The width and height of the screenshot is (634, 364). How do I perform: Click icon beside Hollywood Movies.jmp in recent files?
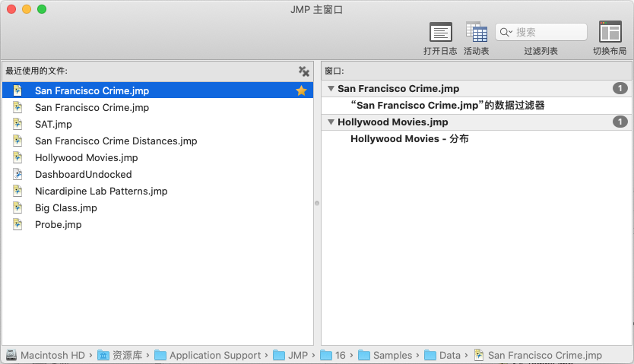point(17,157)
